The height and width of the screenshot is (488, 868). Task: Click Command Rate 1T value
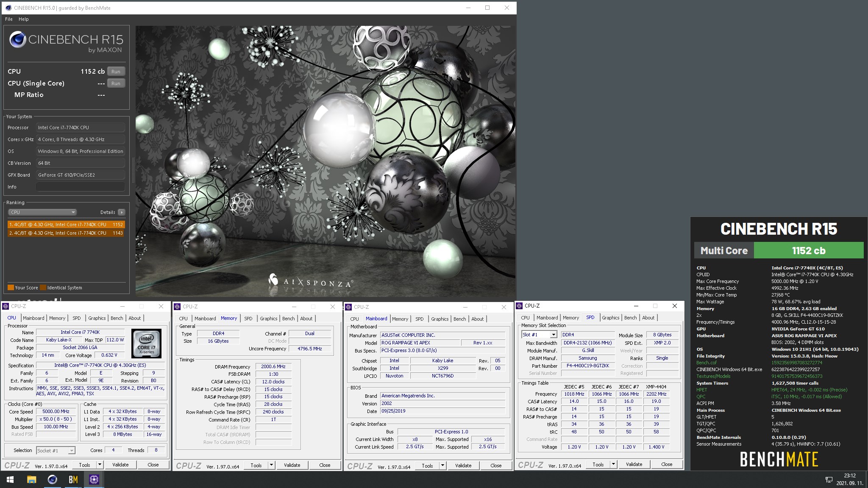click(273, 419)
